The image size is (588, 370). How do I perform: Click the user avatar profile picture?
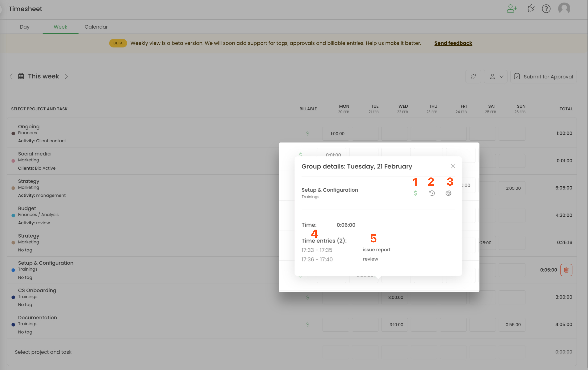coord(564,9)
